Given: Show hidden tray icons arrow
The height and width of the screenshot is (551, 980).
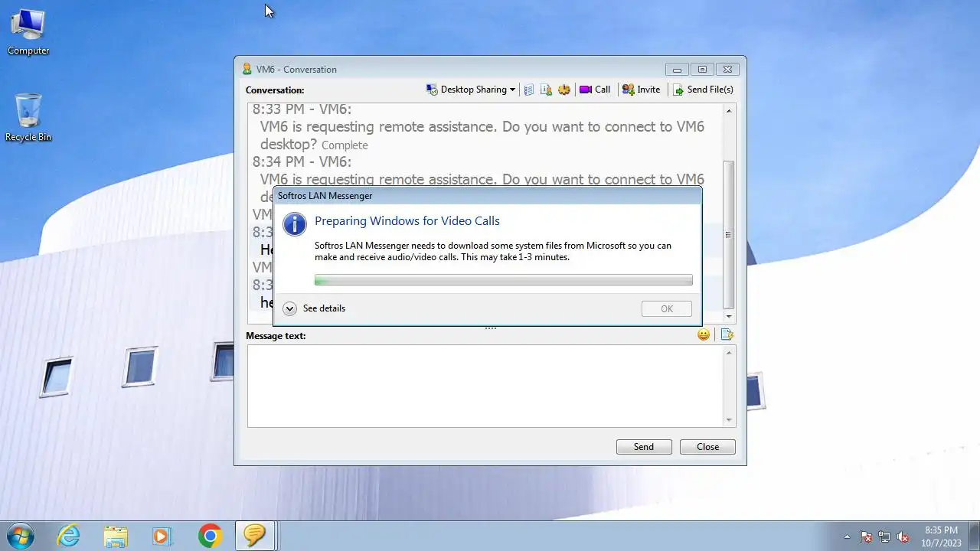Looking at the screenshot, I should click(x=847, y=536).
